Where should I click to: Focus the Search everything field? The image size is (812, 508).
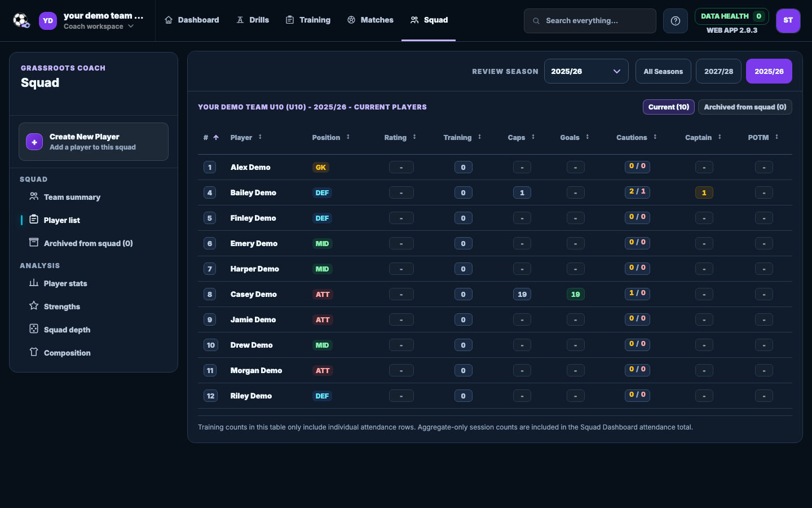[590, 21]
